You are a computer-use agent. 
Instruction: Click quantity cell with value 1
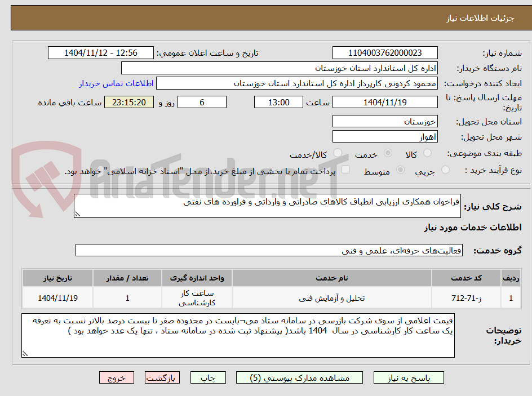[127, 298]
